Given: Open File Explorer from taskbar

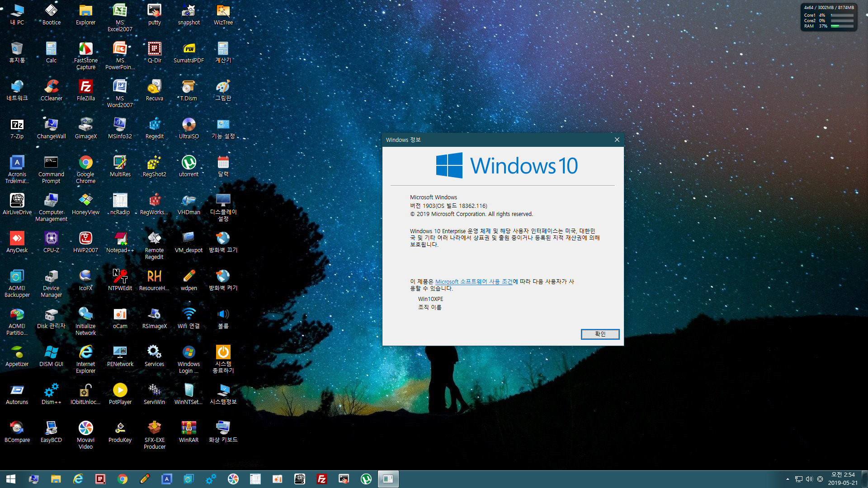Looking at the screenshot, I should click(x=56, y=479).
